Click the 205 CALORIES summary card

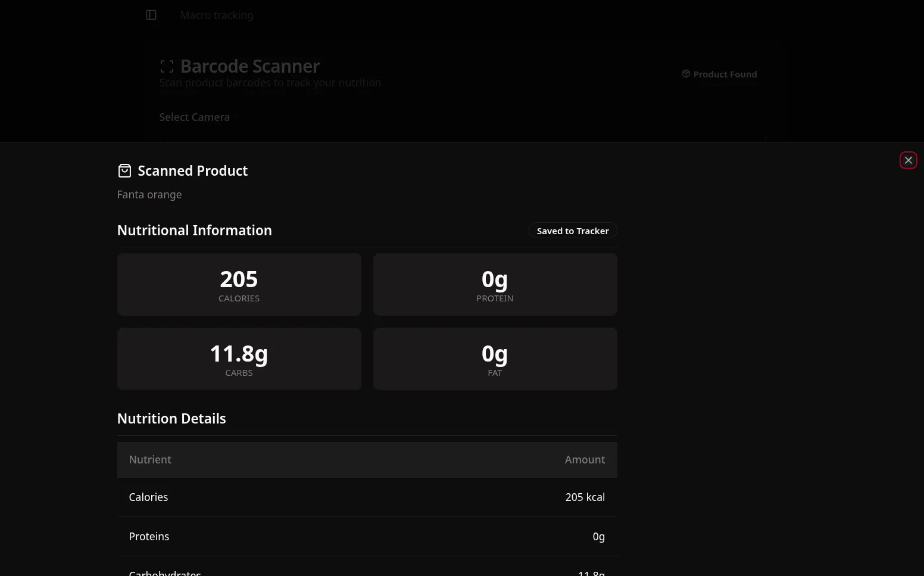pos(239,284)
